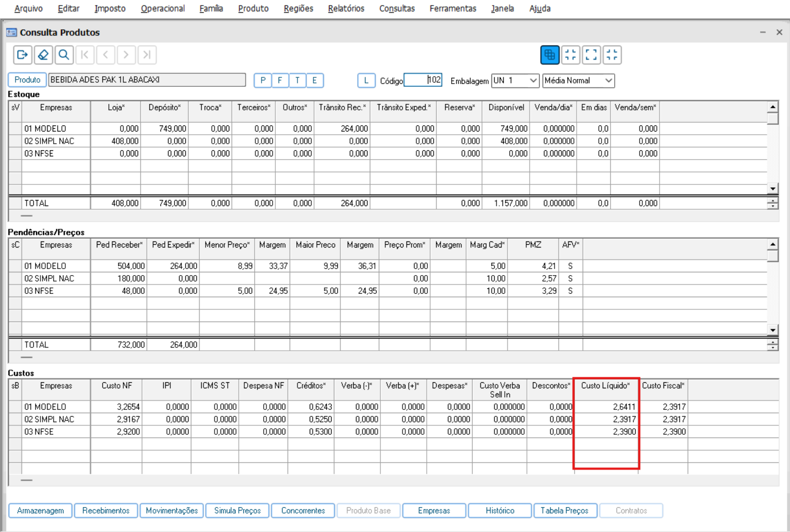Image resolution: width=790 pixels, height=532 pixels.
Task: Open the Arquivo menu
Action: [x=29, y=8]
